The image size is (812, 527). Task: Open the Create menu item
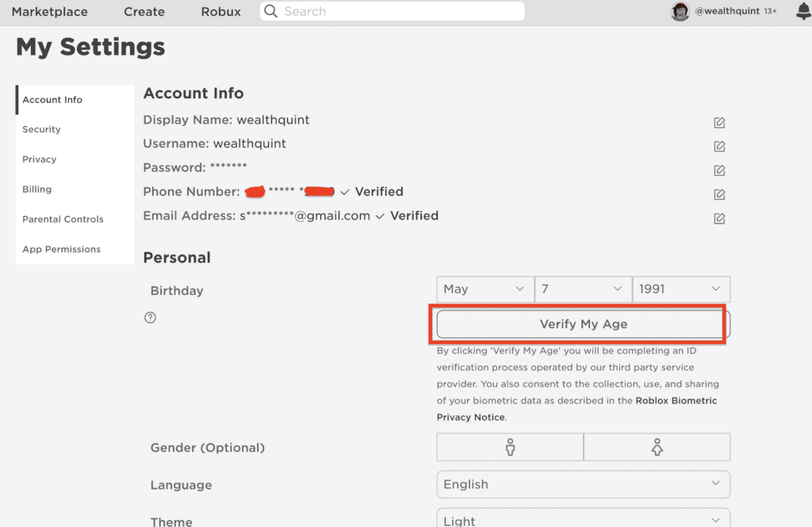pos(144,11)
